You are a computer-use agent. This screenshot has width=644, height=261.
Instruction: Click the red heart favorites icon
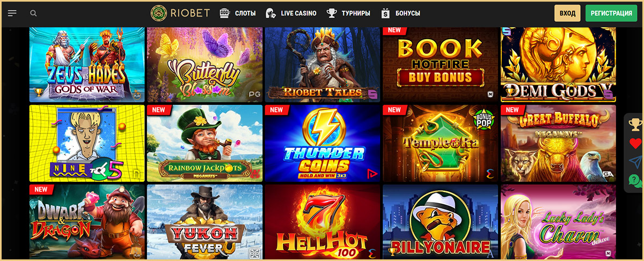point(635,144)
